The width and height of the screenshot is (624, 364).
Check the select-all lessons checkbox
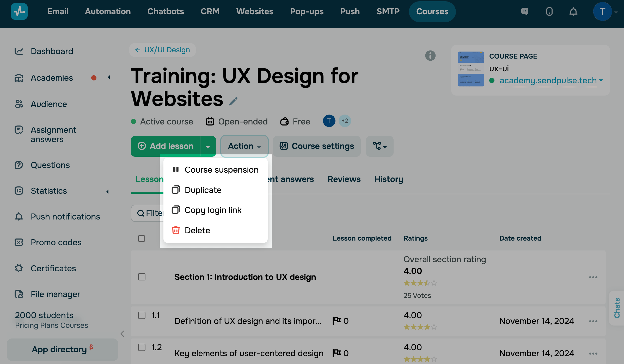tap(142, 239)
